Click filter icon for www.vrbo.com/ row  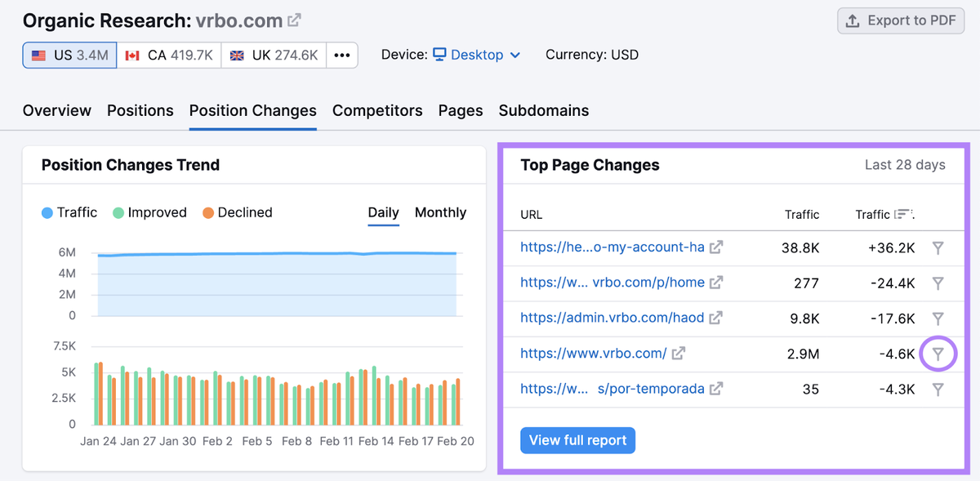938,354
